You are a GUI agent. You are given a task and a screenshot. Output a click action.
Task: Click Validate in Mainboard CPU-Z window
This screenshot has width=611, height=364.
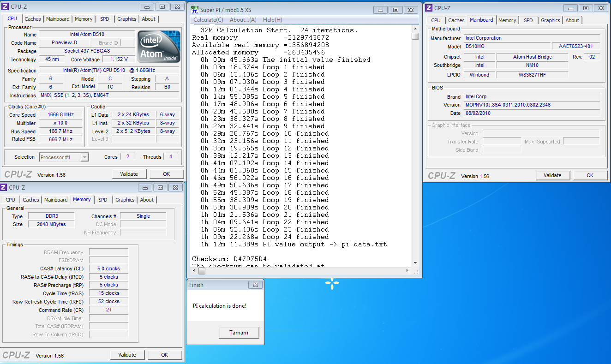pyautogui.click(x=553, y=175)
